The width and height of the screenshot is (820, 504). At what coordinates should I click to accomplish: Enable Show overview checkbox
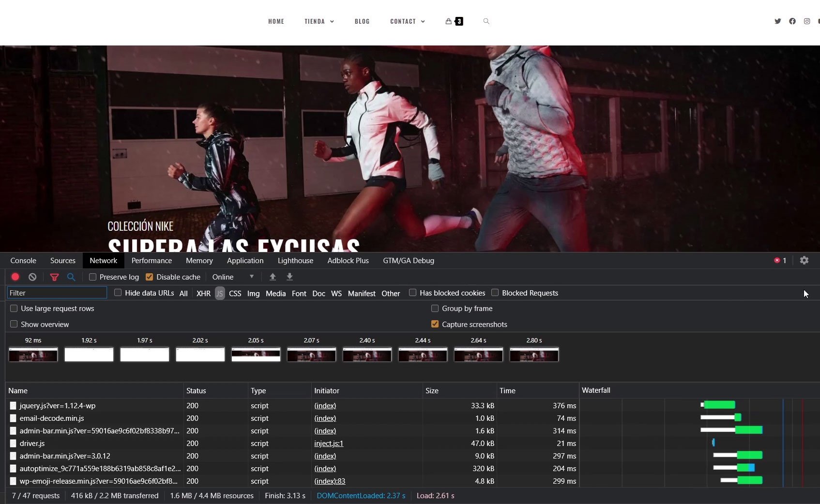pyautogui.click(x=14, y=324)
